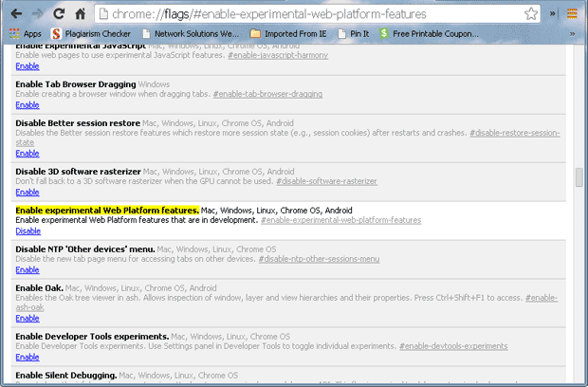Expand the bookmarks bar overflow chevron

(x=572, y=34)
